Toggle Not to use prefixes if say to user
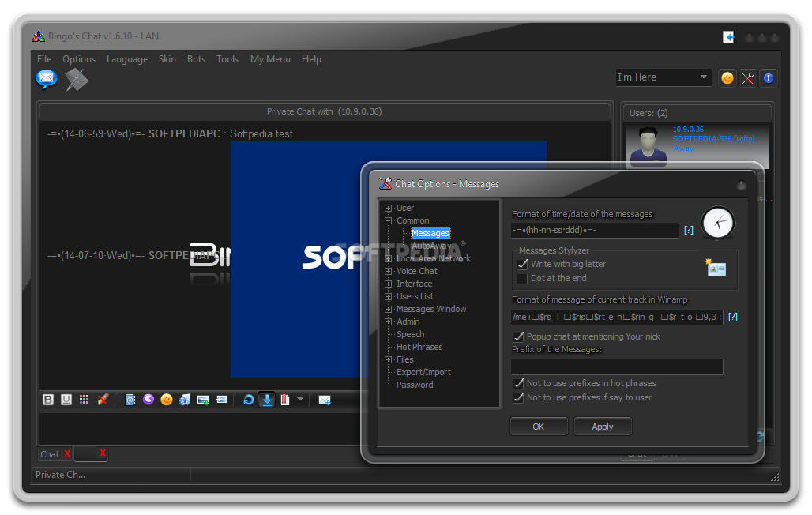This screenshot has height=515, width=812. coord(518,398)
